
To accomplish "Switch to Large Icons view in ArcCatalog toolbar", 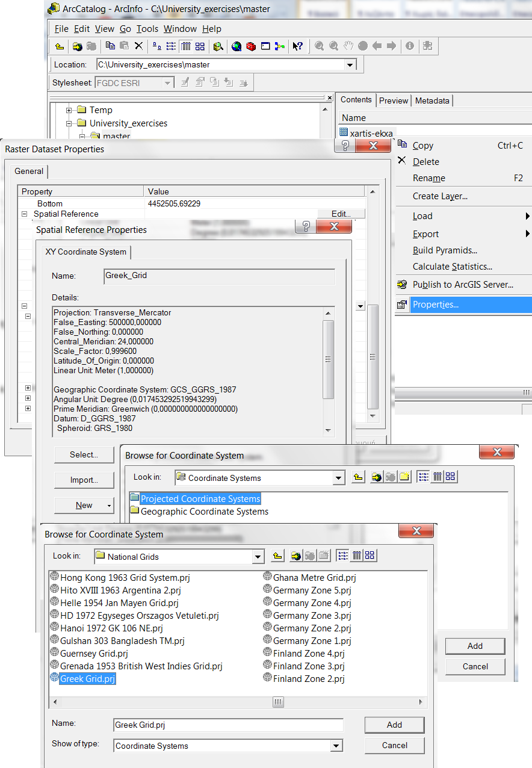I will click(x=157, y=46).
